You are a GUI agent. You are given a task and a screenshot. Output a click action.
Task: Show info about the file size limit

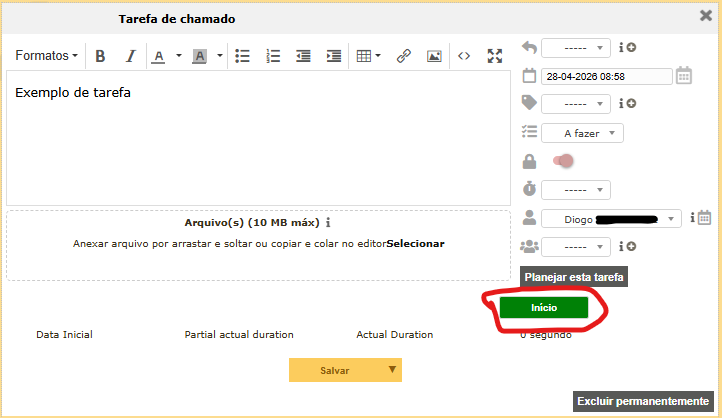[328, 223]
